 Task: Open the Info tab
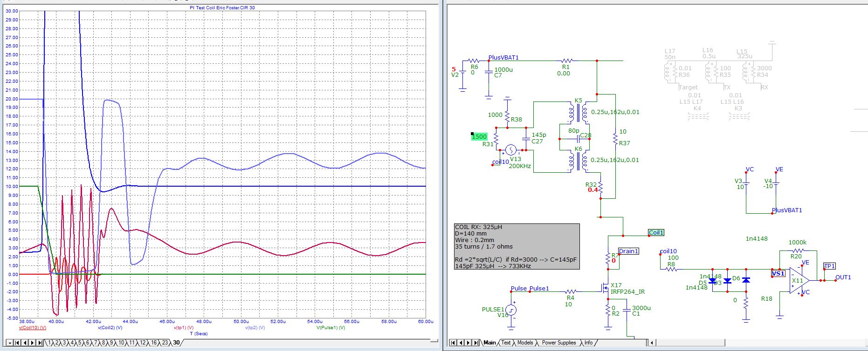tap(589, 343)
